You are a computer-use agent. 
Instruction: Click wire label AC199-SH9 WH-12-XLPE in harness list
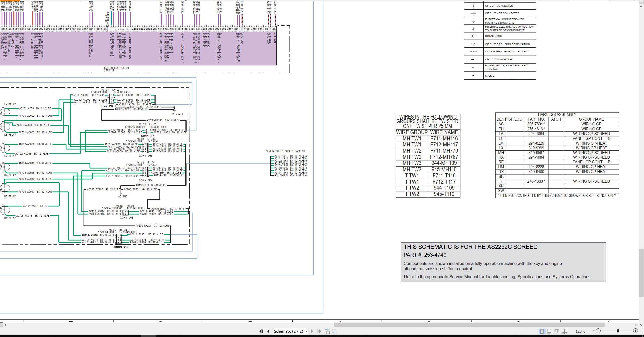(290, 175)
